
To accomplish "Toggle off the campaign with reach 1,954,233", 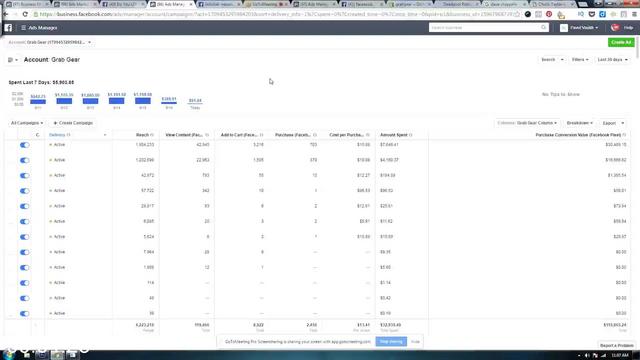I will coord(24,145).
